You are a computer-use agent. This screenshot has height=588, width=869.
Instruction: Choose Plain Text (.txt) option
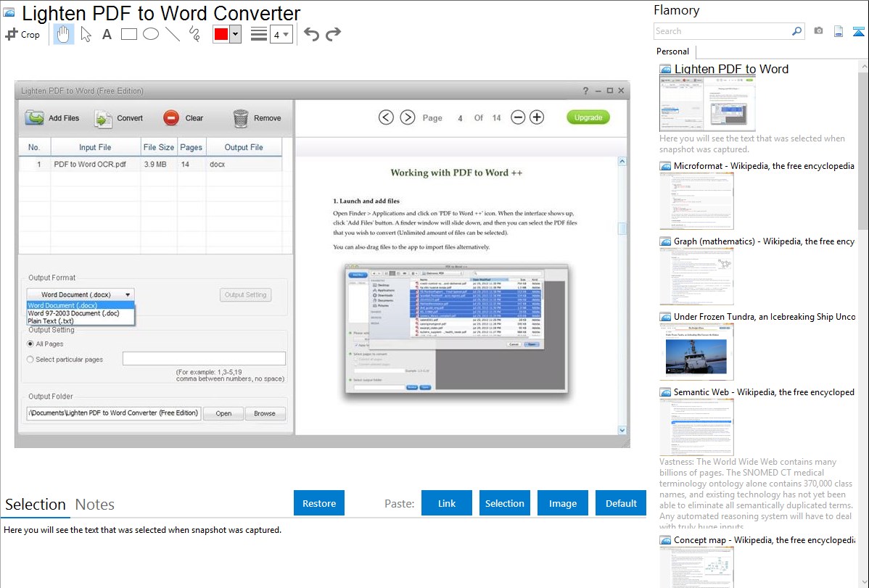(81, 321)
